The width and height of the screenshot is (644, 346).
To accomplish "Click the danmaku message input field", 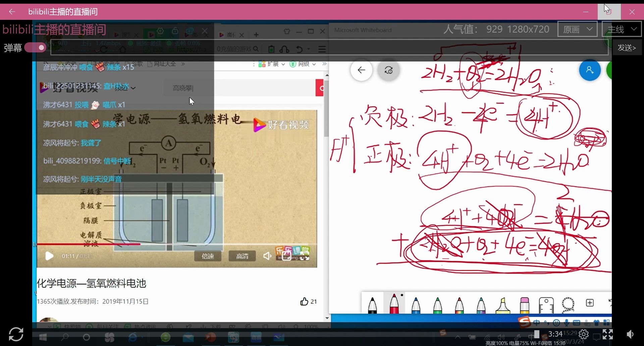I will point(329,47).
